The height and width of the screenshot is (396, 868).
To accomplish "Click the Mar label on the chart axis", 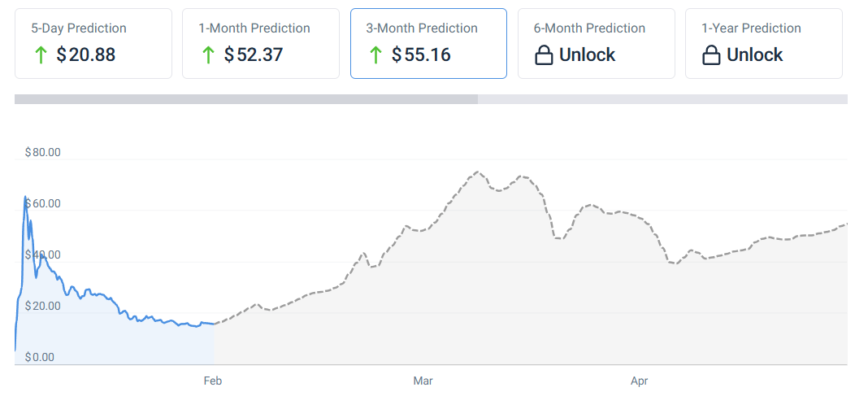I will pyautogui.click(x=423, y=381).
